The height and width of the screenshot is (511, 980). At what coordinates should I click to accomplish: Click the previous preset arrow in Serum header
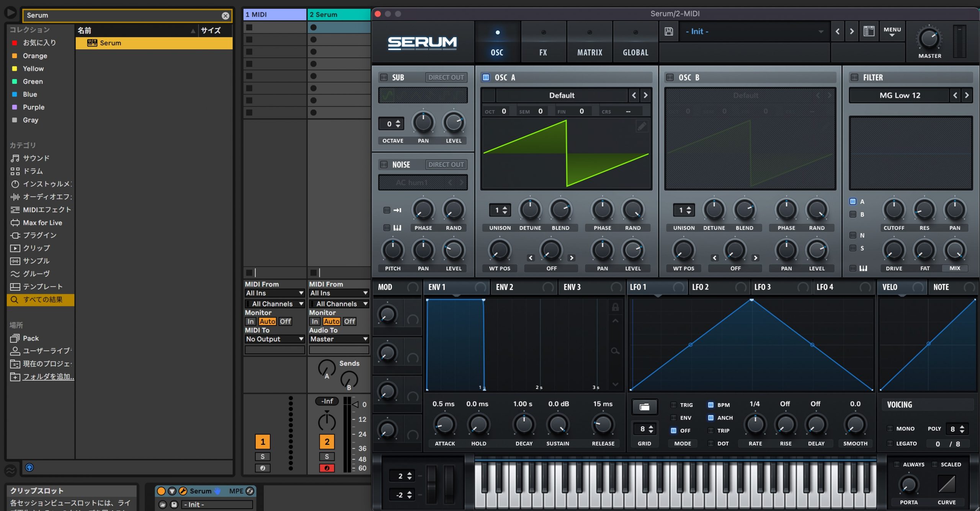click(838, 31)
